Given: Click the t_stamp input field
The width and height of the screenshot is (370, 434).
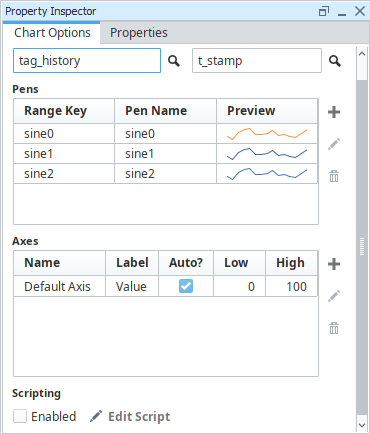Looking at the screenshot, I should point(257,61).
